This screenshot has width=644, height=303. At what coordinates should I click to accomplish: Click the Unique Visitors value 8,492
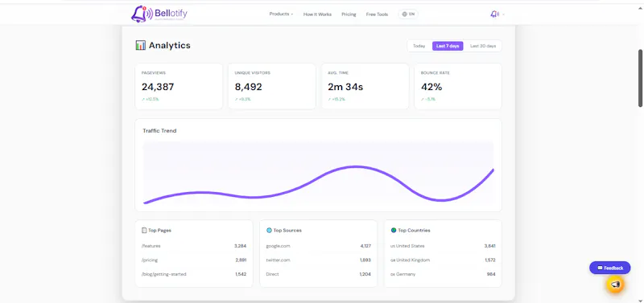click(248, 87)
